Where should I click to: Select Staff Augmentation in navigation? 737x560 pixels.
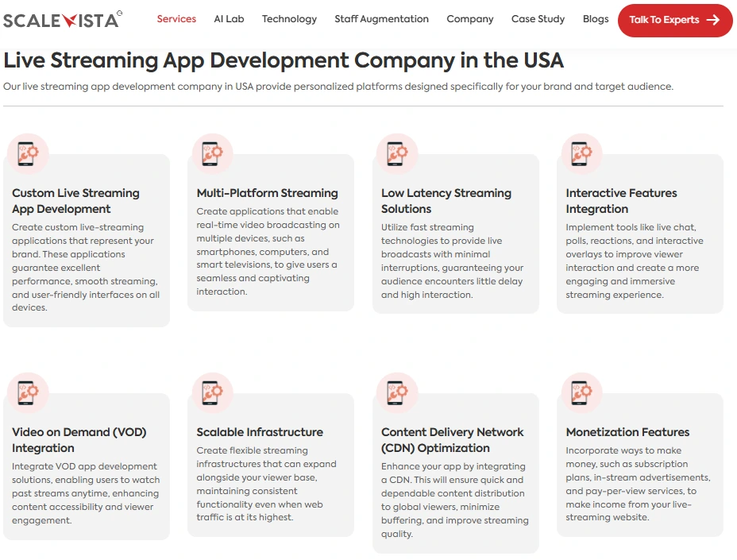[x=382, y=19]
